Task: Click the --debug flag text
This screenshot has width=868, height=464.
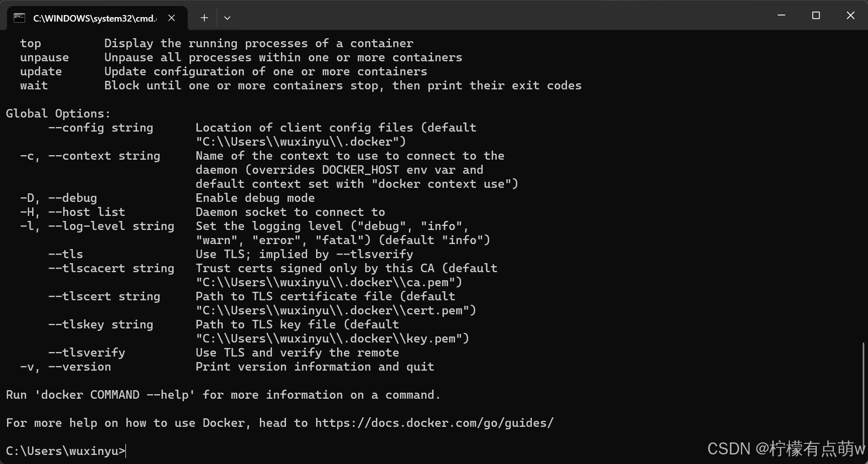Action: pyautogui.click(x=72, y=197)
